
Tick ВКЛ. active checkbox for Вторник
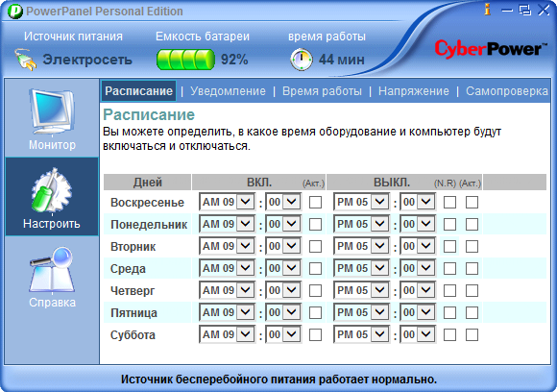(315, 246)
